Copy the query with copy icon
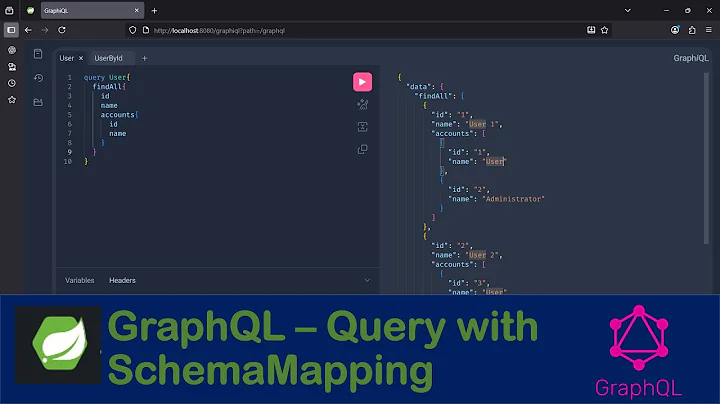 (362, 149)
